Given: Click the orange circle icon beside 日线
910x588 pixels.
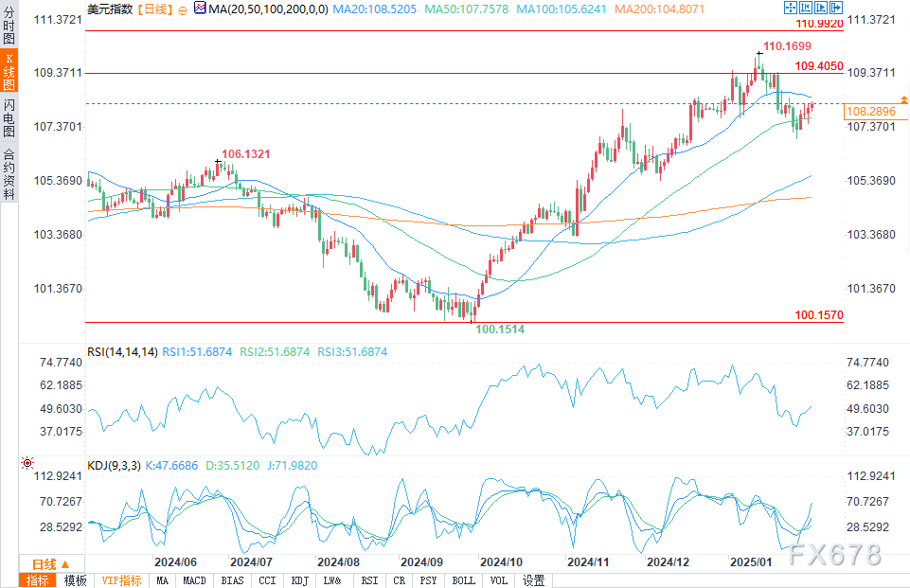Looking at the screenshot, I should point(182,10).
